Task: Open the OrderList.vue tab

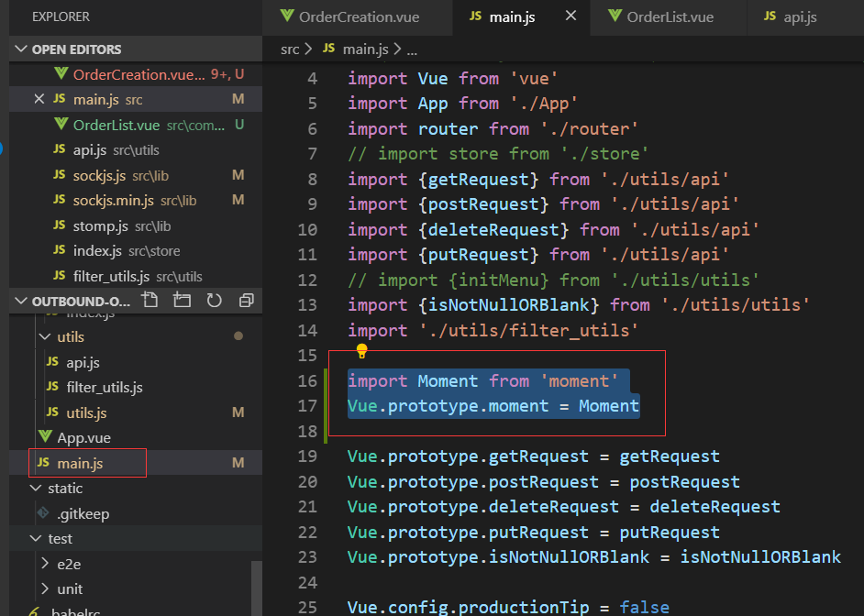Action: [669, 17]
